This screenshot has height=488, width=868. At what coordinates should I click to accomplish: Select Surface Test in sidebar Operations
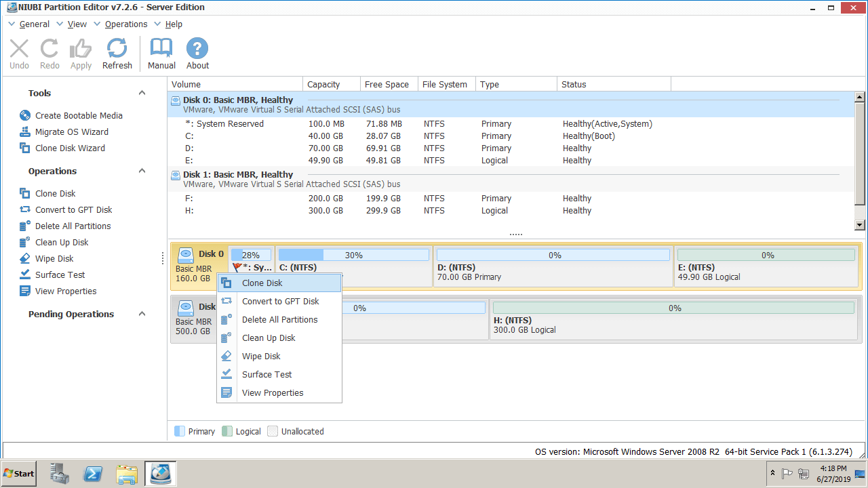coord(60,275)
